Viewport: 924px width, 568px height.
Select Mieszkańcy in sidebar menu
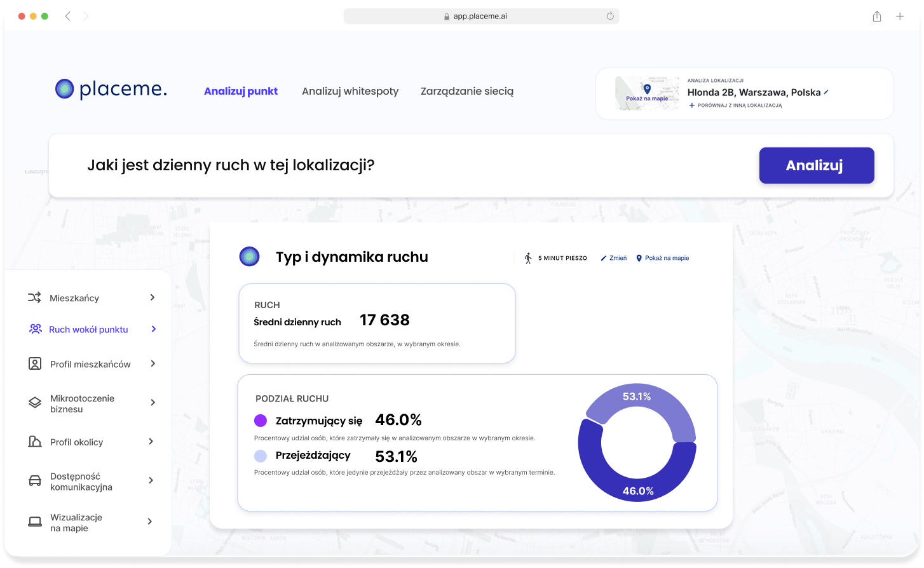(x=74, y=298)
